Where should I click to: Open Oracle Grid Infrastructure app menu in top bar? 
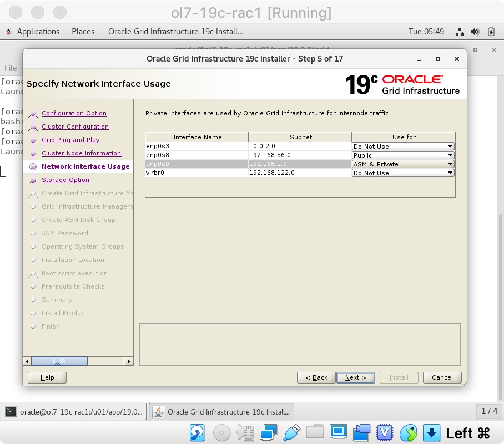pos(175,32)
